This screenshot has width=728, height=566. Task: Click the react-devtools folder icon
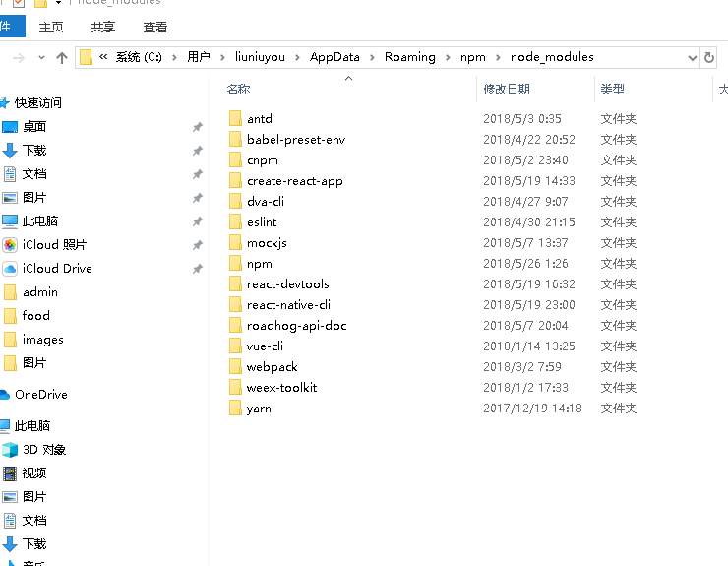click(x=235, y=283)
